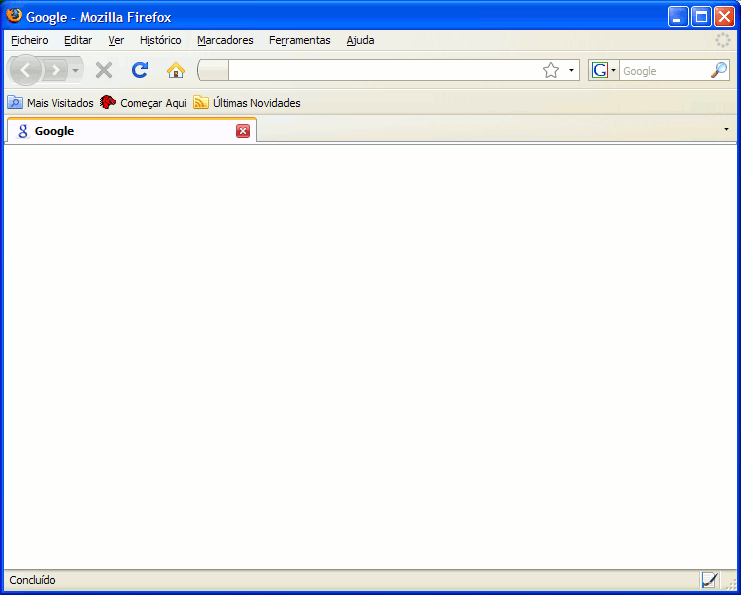The height and width of the screenshot is (595, 741).
Task: Go to the home page via house icon
Action: tap(176, 71)
